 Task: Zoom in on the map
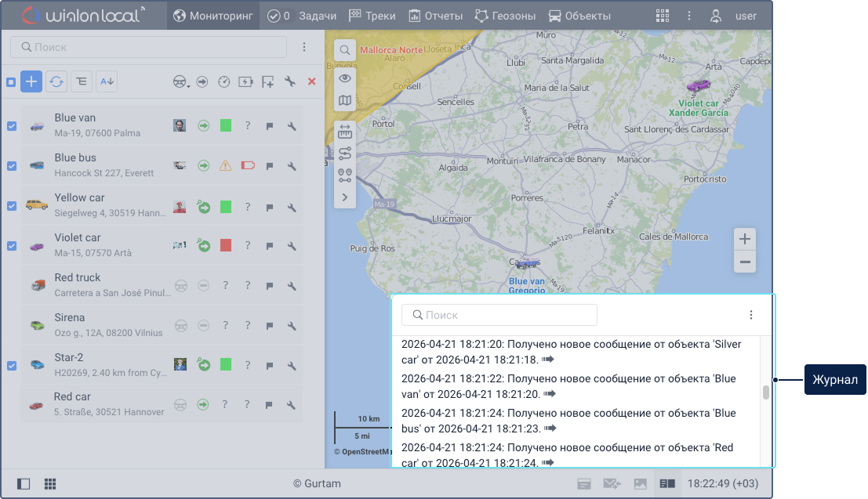[745, 239]
